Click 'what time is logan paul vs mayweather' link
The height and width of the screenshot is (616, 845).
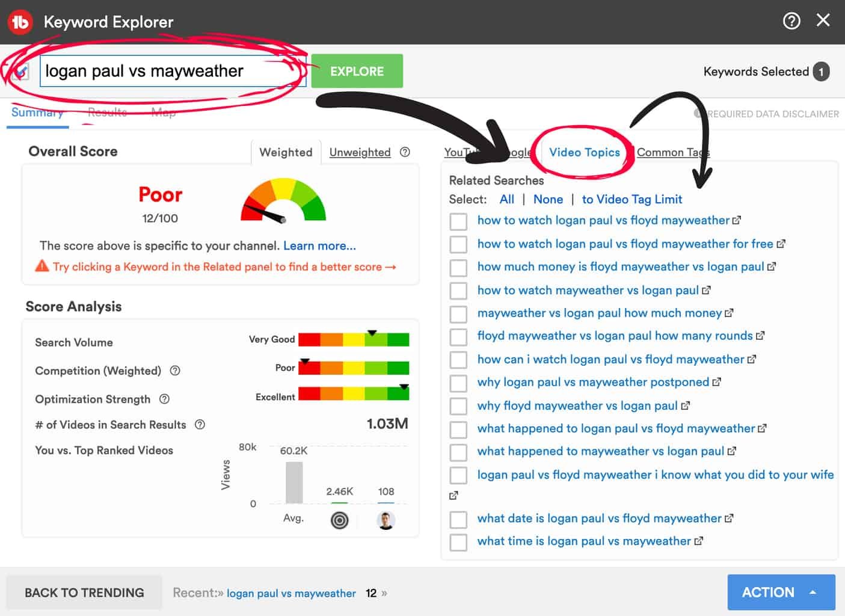coord(584,541)
